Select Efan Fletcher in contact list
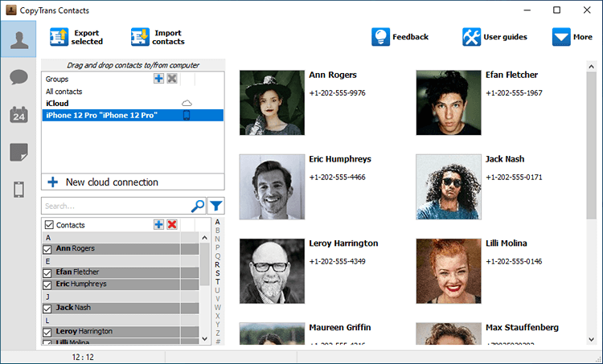Screen dimensions: 603x364 (x=77, y=272)
